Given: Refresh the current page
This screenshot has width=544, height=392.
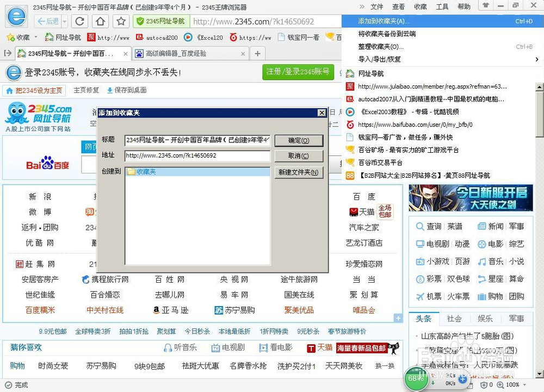Looking at the screenshot, I should click(79, 21).
